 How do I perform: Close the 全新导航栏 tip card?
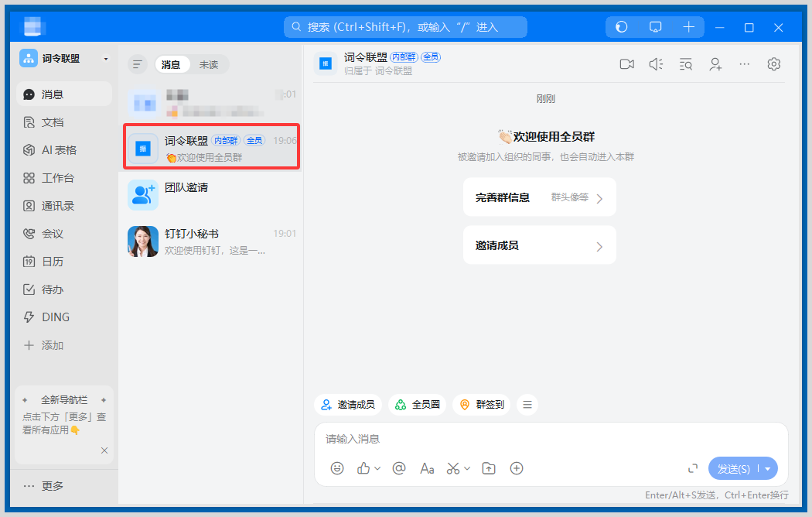pyautogui.click(x=104, y=450)
